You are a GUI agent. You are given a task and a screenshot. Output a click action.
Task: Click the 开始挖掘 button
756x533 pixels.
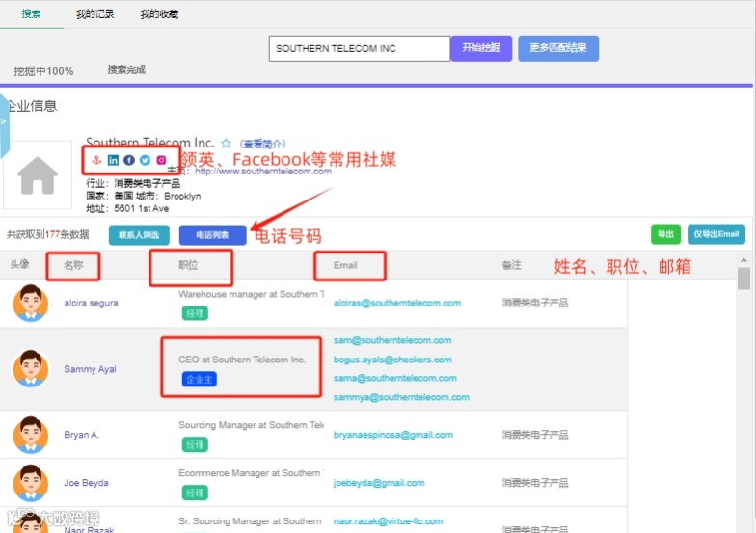481,48
